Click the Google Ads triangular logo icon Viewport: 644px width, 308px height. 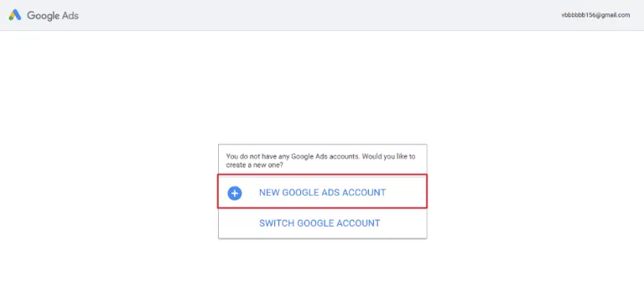(15, 15)
